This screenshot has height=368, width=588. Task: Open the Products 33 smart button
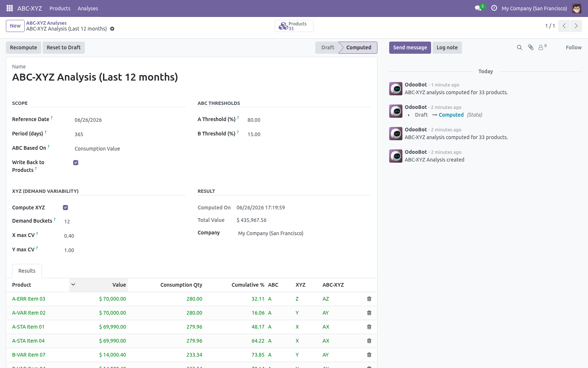point(294,26)
